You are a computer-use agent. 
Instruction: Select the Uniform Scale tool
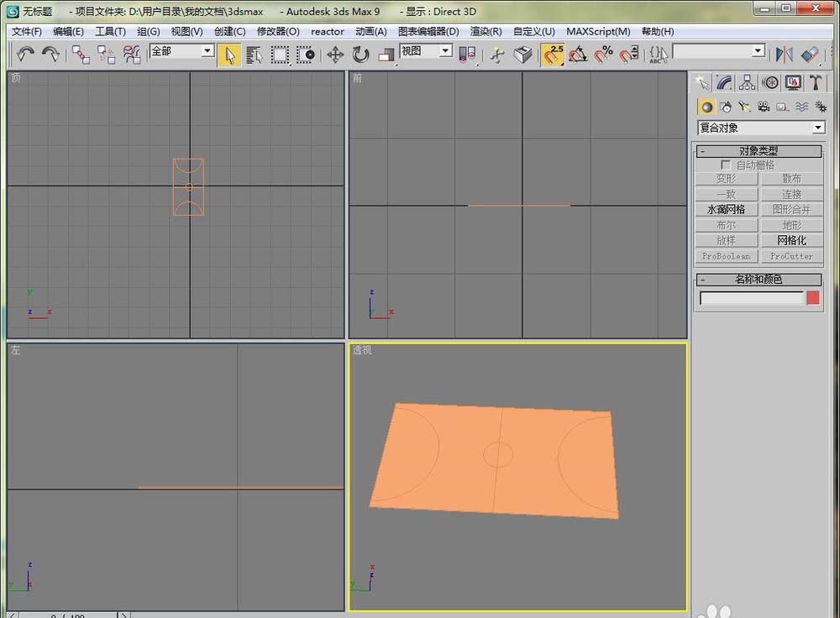tap(386, 55)
